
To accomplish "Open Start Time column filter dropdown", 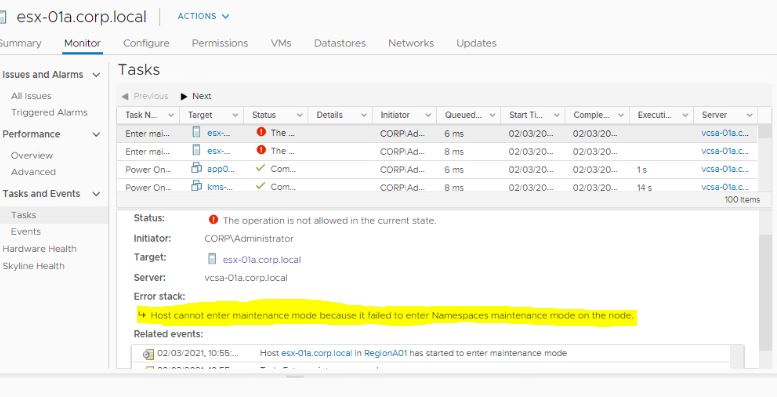I will coord(556,115).
